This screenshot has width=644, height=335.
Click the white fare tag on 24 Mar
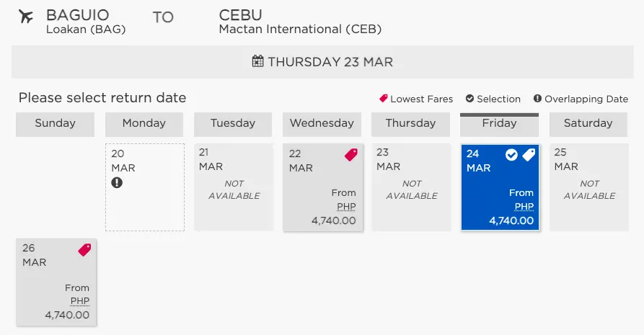[529, 155]
